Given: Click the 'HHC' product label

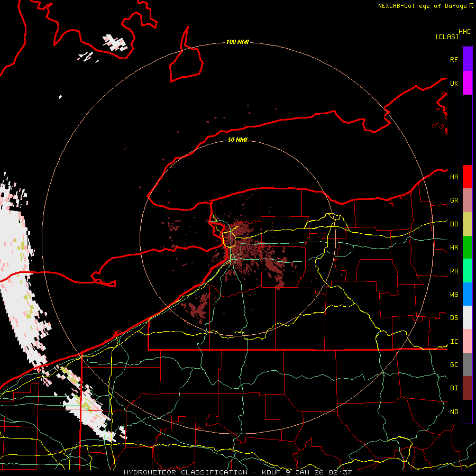Looking at the screenshot, I should pos(465,32).
